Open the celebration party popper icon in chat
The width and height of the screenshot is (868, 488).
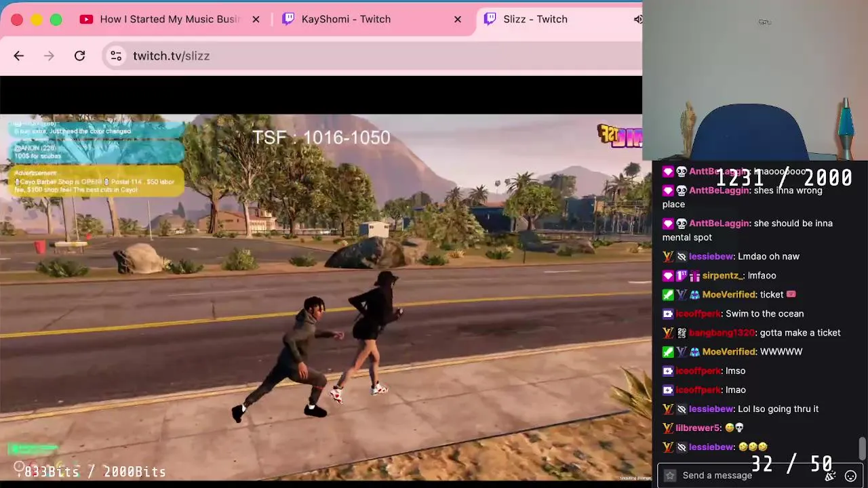pos(830,476)
